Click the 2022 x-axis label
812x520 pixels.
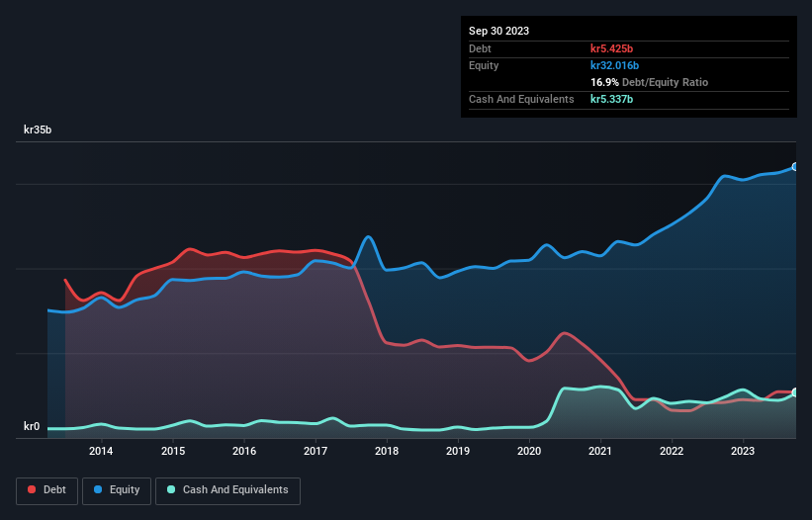pyautogui.click(x=672, y=451)
